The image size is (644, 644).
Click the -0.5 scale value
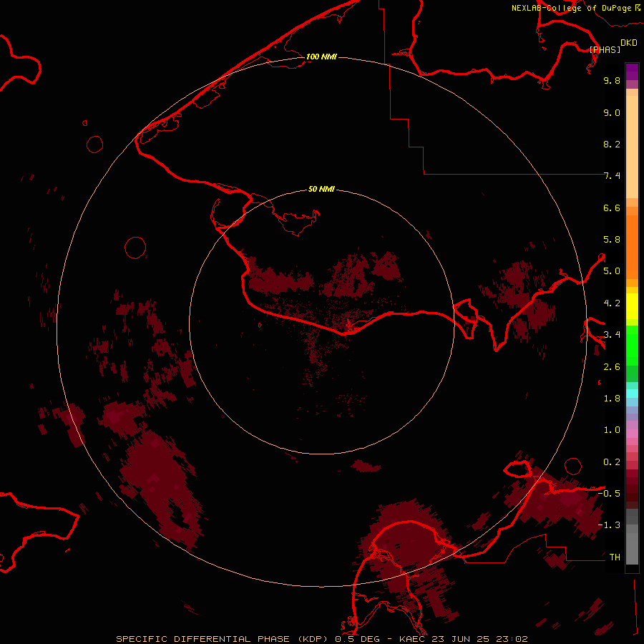coord(609,494)
